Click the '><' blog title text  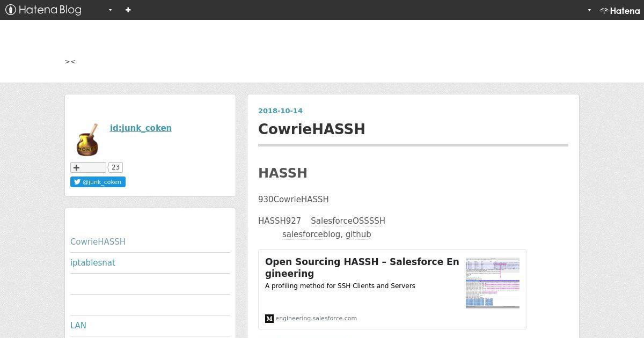coord(70,62)
